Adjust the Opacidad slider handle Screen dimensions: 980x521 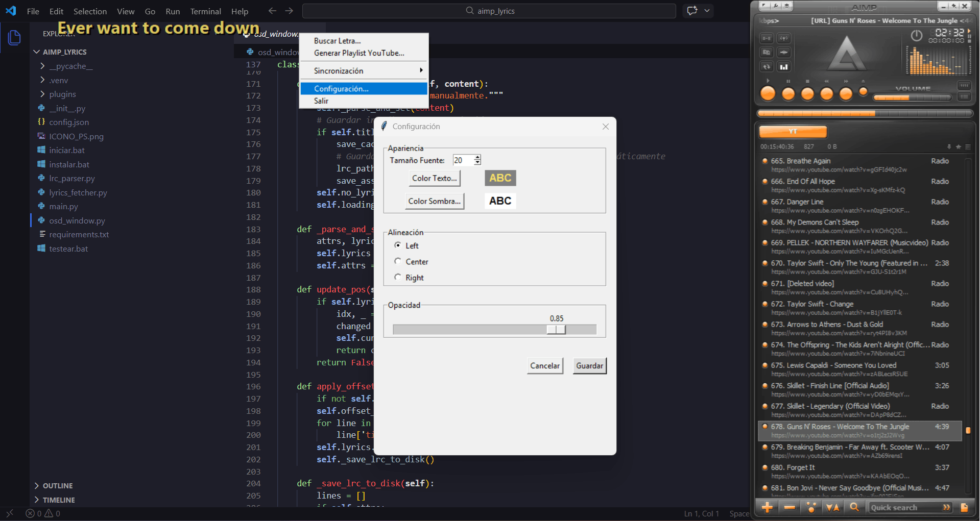pos(556,330)
